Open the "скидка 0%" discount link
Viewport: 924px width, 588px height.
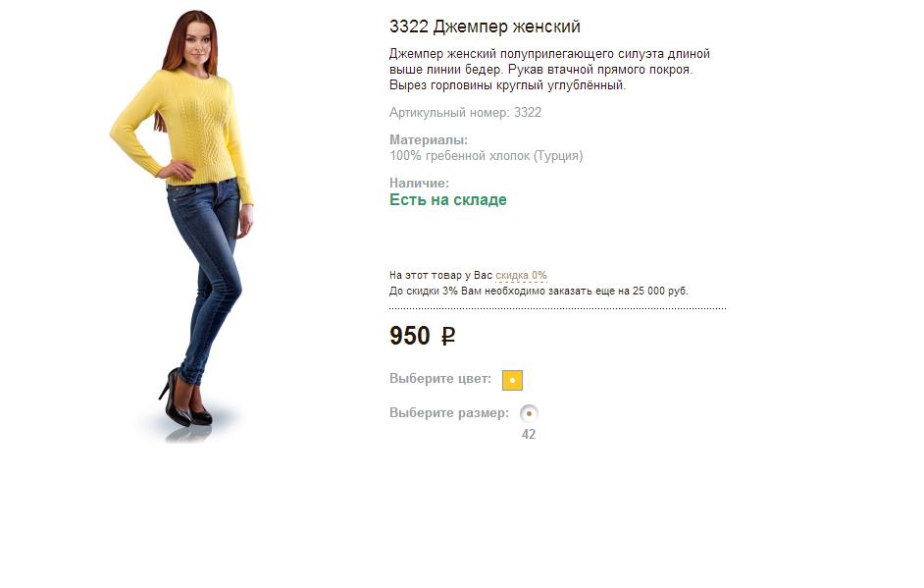click(x=521, y=276)
